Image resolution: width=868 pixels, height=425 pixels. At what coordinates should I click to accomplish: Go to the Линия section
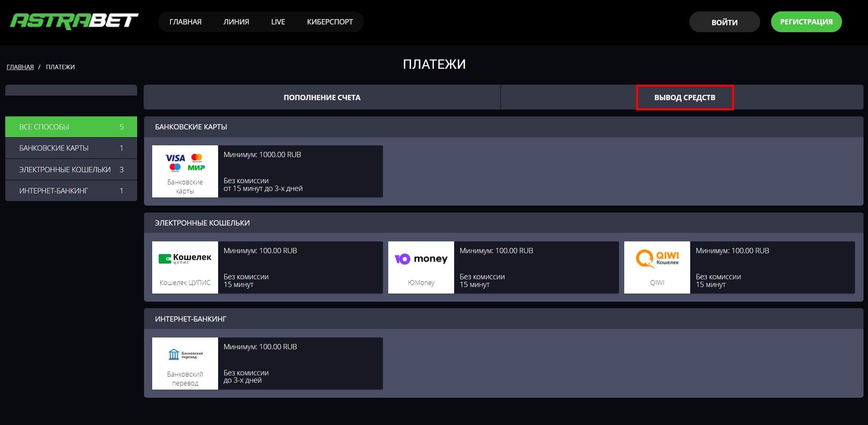coord(236,22)
